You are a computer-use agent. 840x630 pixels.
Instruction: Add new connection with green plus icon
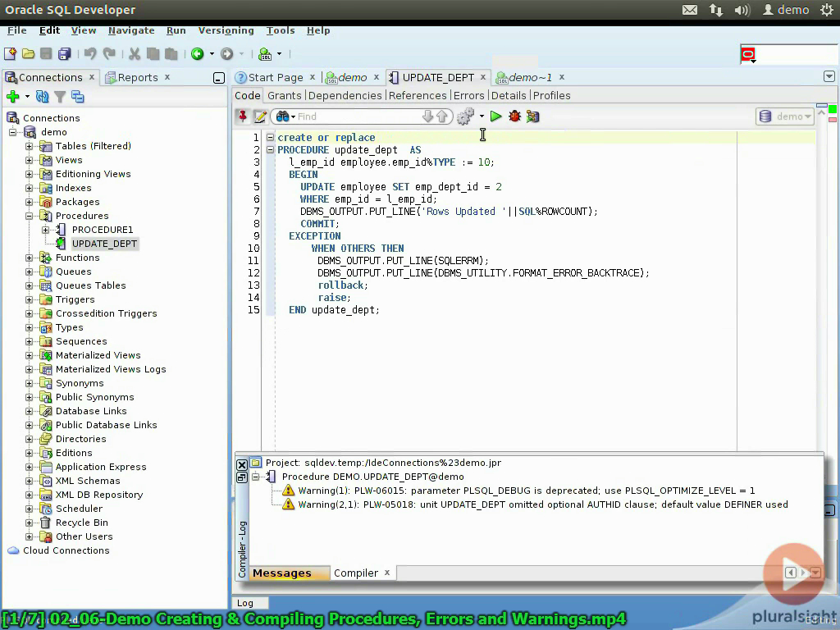[13, 97]
